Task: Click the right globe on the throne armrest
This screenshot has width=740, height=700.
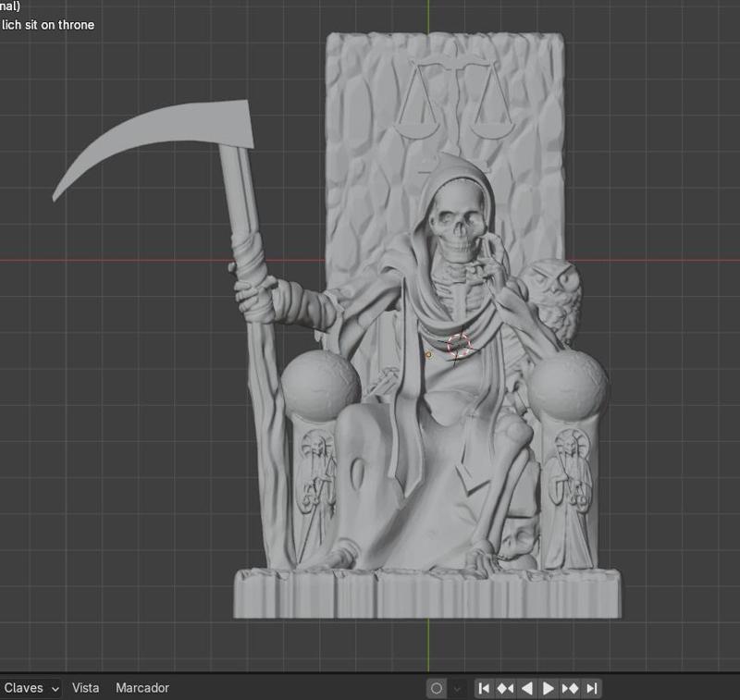Action: click(568, 385)
